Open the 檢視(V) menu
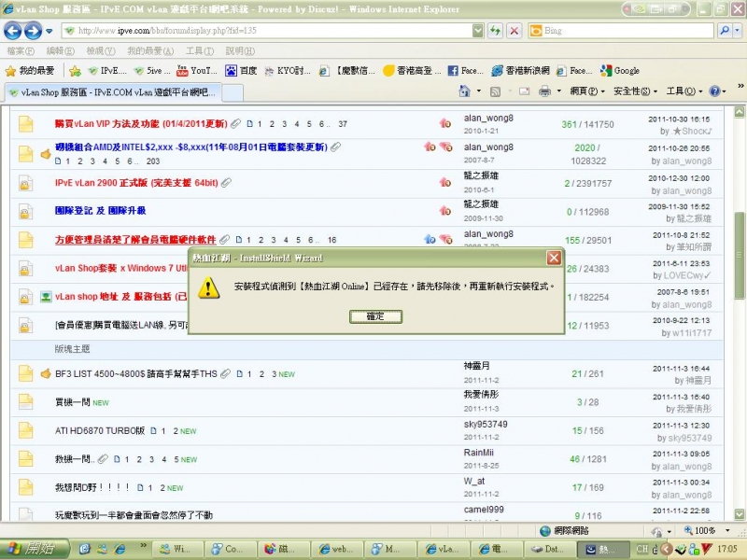This screenshot has height=560, width=747. pyautogui.click(x=100, y=50)
